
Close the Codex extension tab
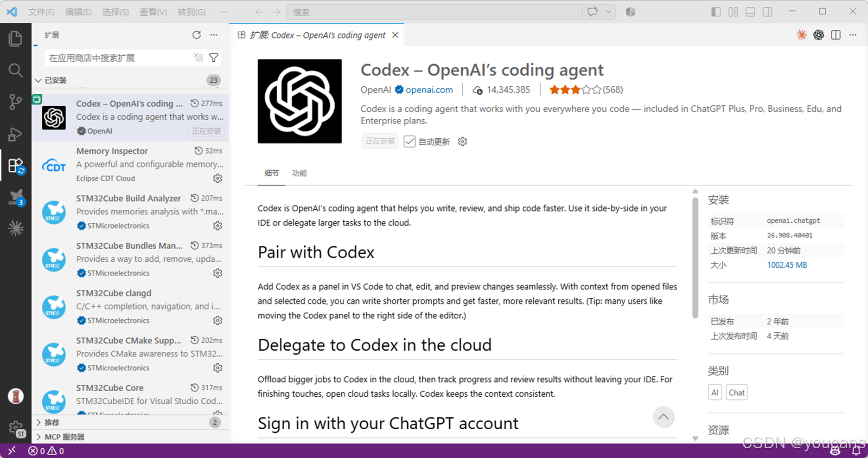click(x=395, y=35)
